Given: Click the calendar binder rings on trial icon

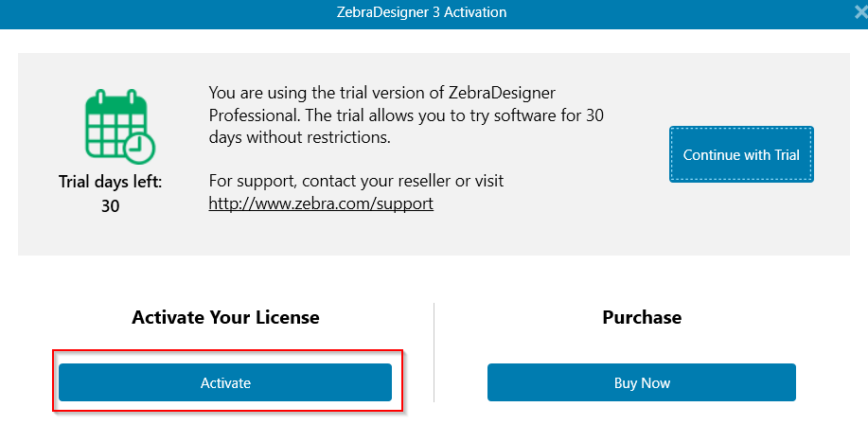Looking at the screenshot, I should point(116,97).
